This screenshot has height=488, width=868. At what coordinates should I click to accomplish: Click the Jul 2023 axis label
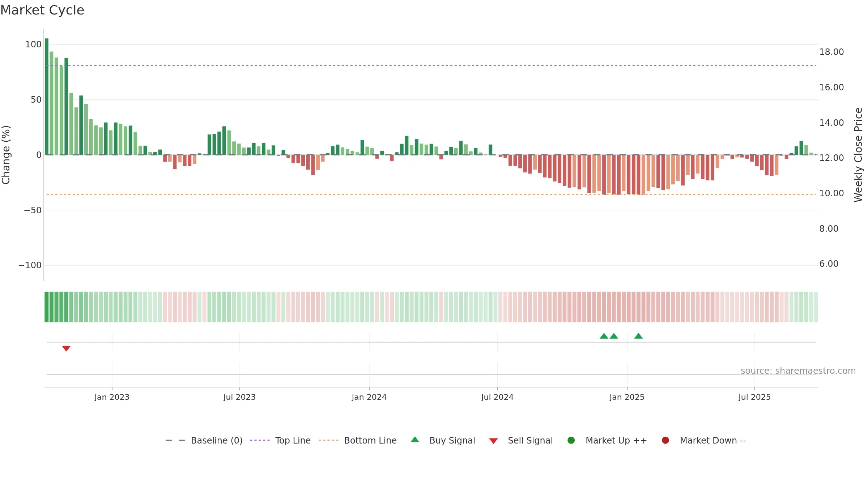point(239,397)
